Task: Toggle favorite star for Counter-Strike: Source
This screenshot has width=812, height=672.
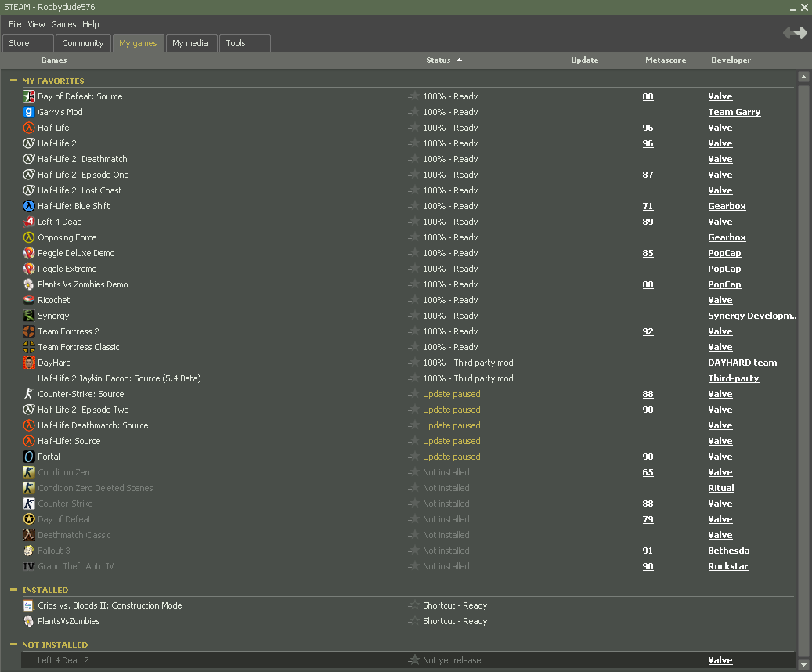Action: tap(413, 394)
